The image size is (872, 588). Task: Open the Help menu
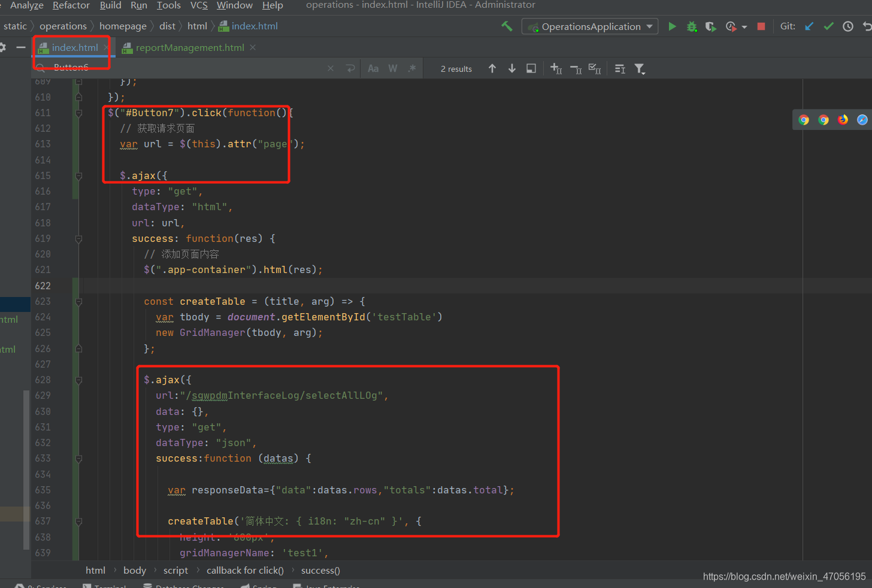coord(272,5)
